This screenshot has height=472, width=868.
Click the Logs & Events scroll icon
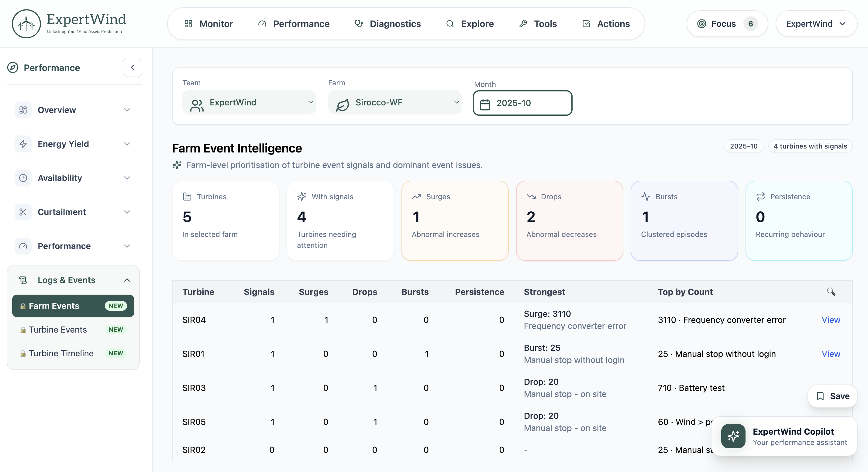pos(23,280)
